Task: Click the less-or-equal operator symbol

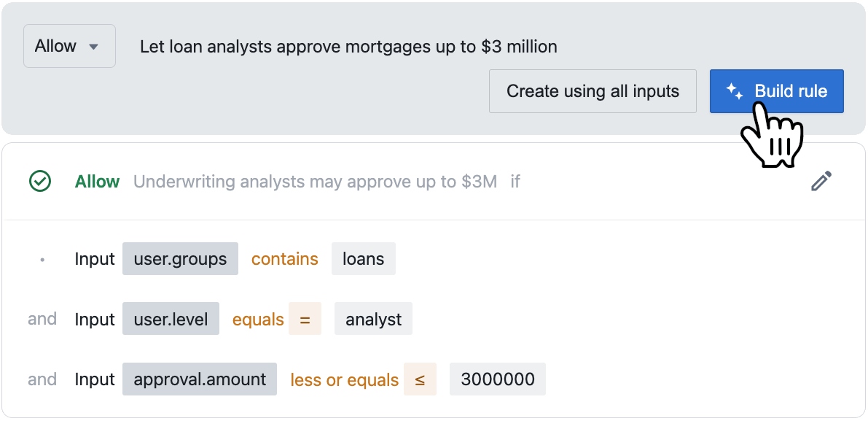Action: point(421,379)
